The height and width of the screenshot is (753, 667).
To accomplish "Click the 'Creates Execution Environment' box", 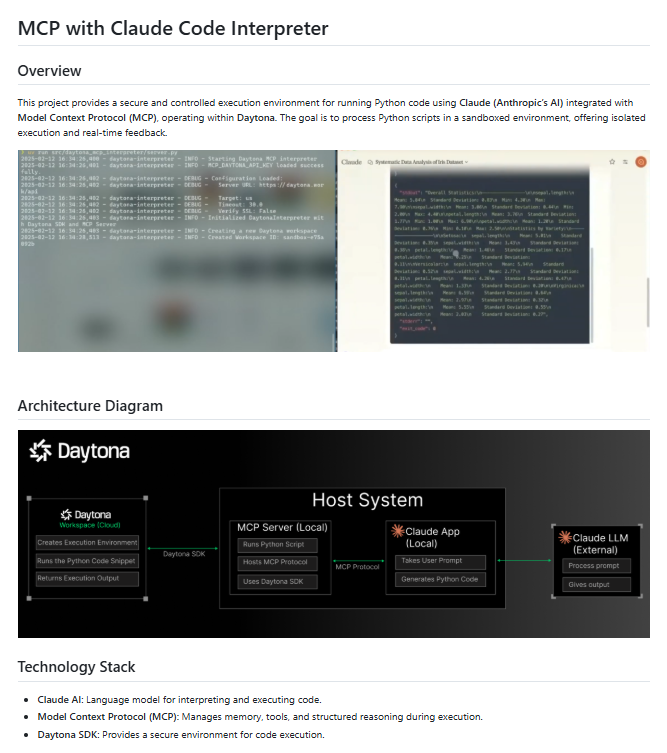I will [87, 543].
